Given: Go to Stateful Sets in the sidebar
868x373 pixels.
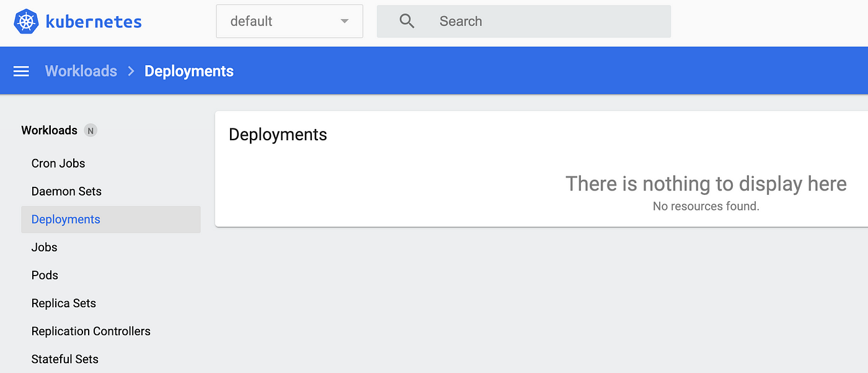Looking at the screenshot, I should [65, 359].
